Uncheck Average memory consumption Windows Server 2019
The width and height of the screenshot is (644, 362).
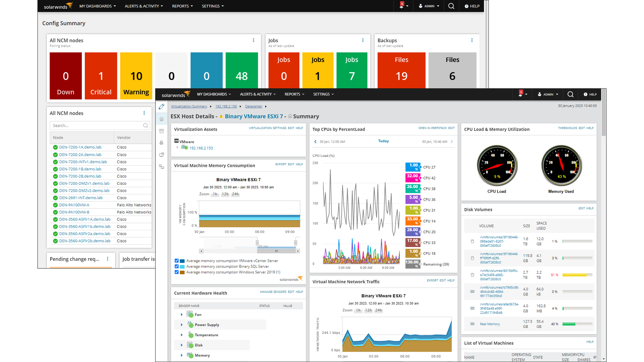[177, 272]
